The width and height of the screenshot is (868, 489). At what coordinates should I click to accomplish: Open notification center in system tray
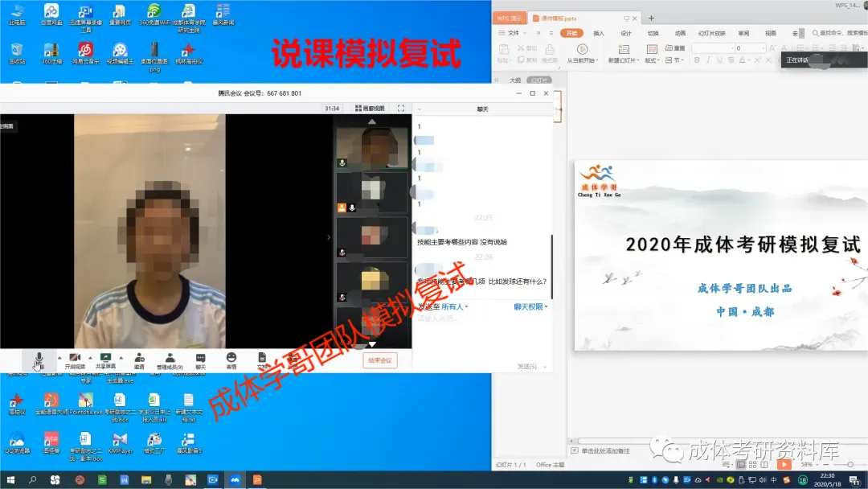[x=855, y=480]
